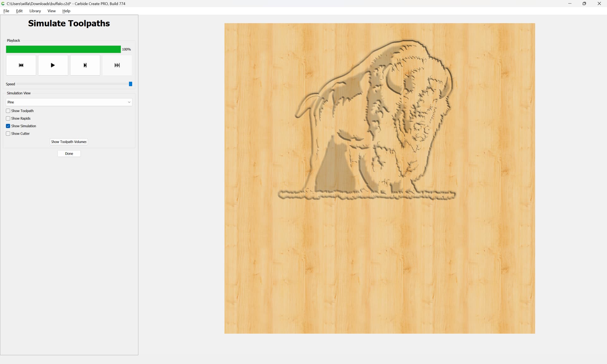This screenshot has height=364, width=607.
Task: Open the Help menu
Action: pyautogui.click(x=66, y=11)
